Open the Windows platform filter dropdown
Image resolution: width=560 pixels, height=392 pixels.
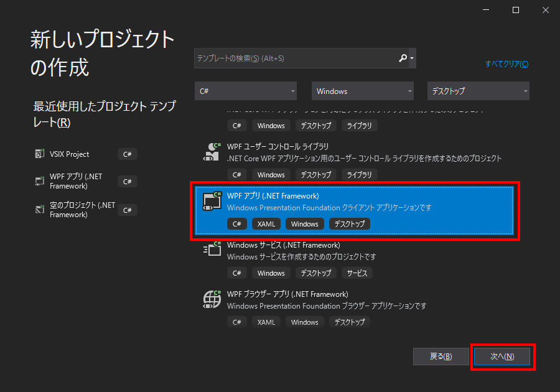[363, 91]
